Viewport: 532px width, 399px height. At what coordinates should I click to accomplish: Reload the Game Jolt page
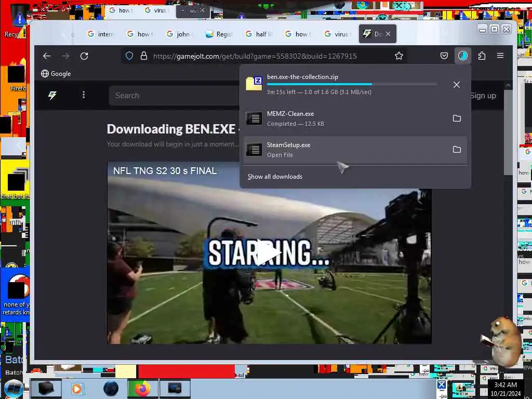(x=84, y=56)
